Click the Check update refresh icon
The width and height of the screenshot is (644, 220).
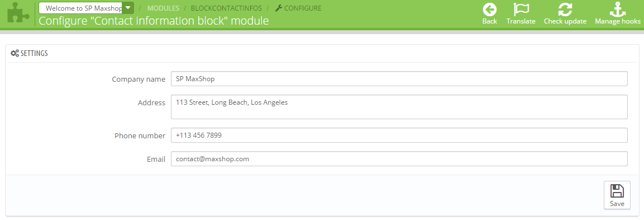(565, 10)
